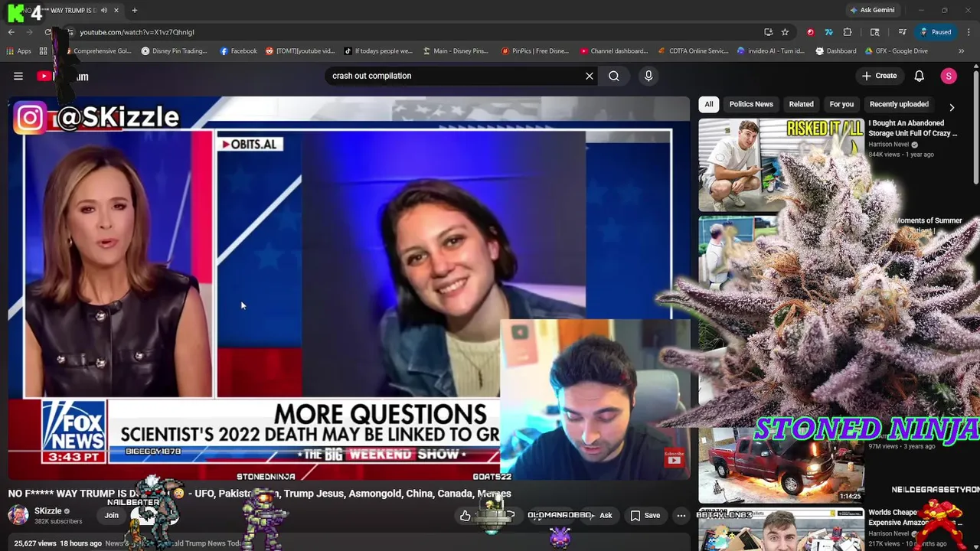
Task: Open the Main - Disney Pins bookmark
Action: tap(456, 51)
